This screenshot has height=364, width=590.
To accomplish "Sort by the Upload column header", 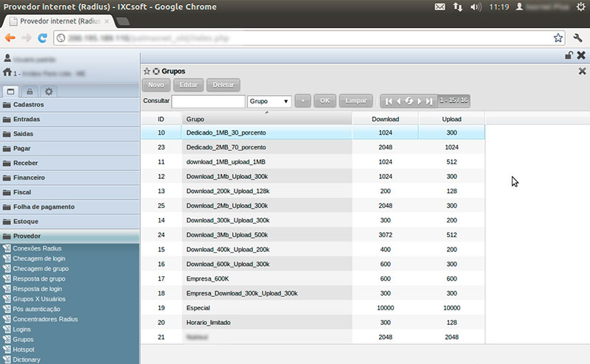I will pos(451,119).
